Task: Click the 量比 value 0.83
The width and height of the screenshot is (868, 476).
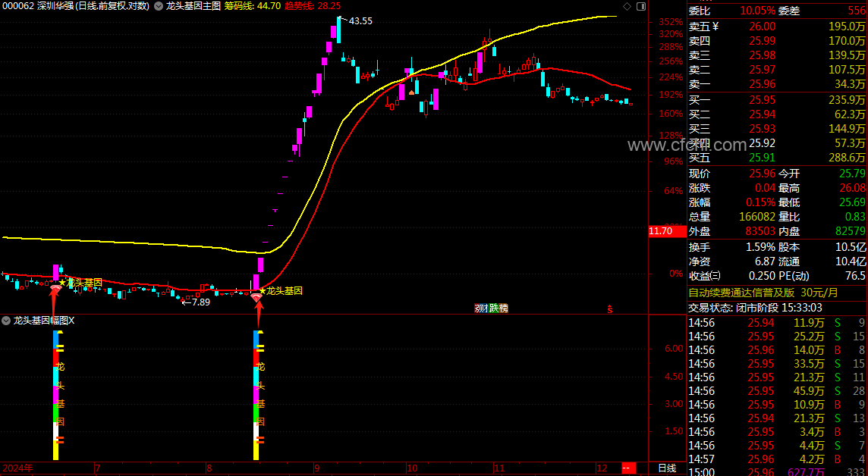Action: [855, 217]
